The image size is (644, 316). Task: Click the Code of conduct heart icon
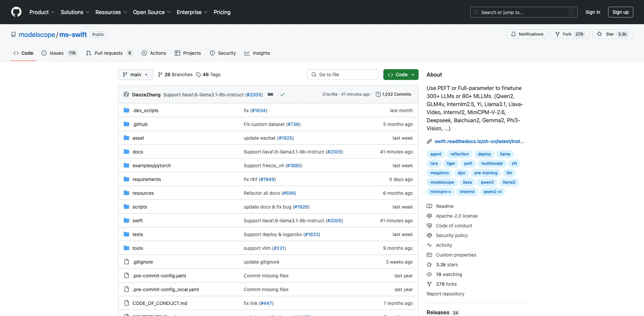coord(429,226)
